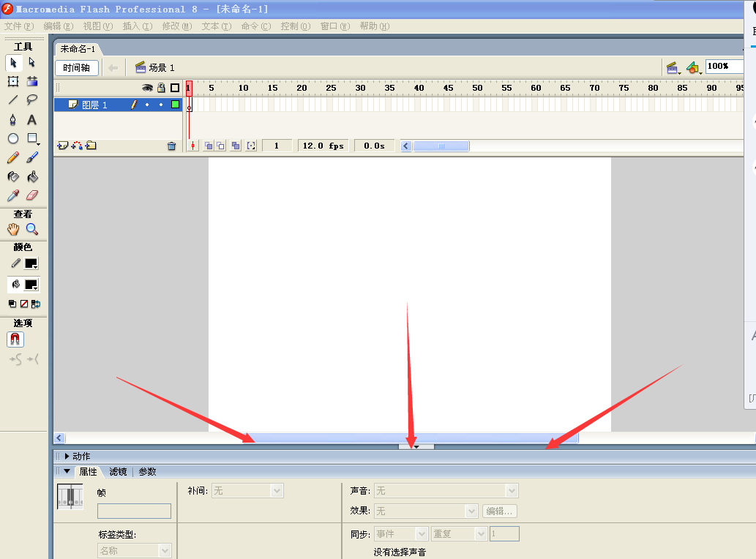Pick the Paint Bucket tool

[x=32, y=176]
